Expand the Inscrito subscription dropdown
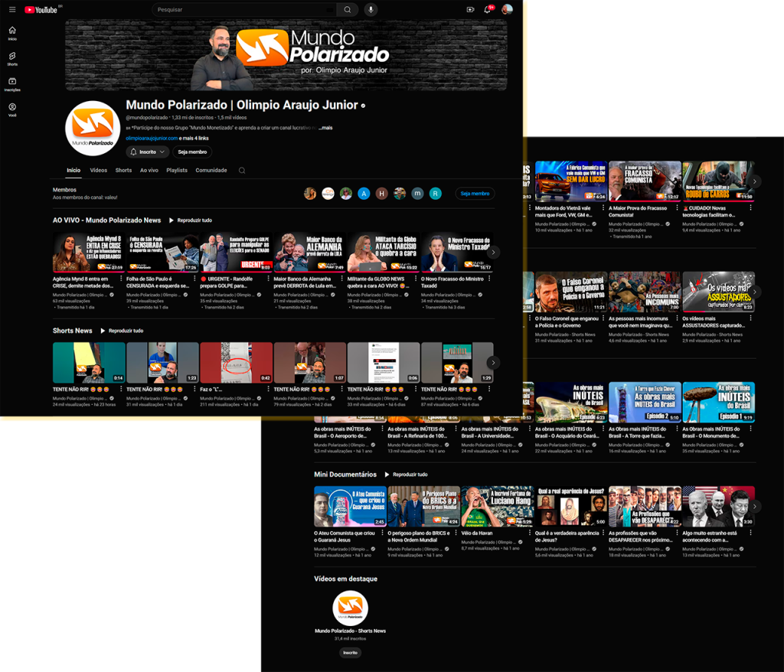 click(147, 152)
